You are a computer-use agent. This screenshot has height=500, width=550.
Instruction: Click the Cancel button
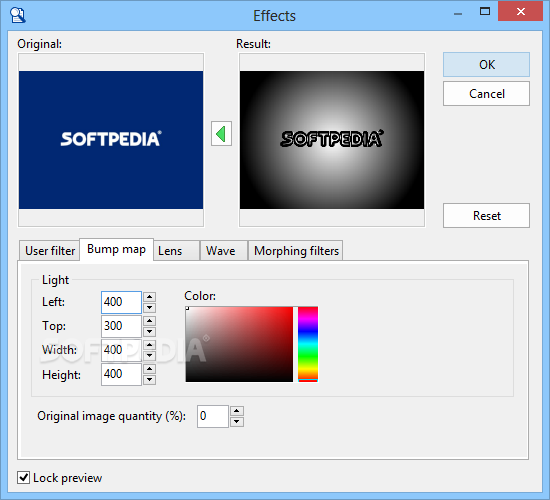pos(487,94)
